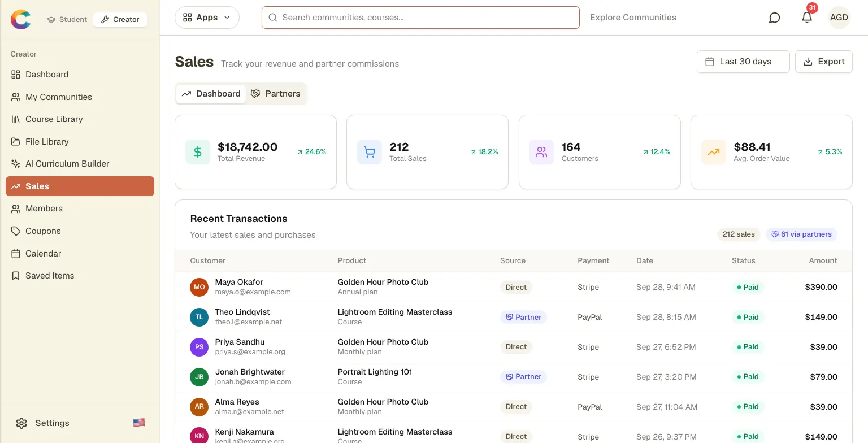The width and height of the screenshot is (868, 443).
Task: Click the purple Customers people icon
Action: tap(541, 152)
